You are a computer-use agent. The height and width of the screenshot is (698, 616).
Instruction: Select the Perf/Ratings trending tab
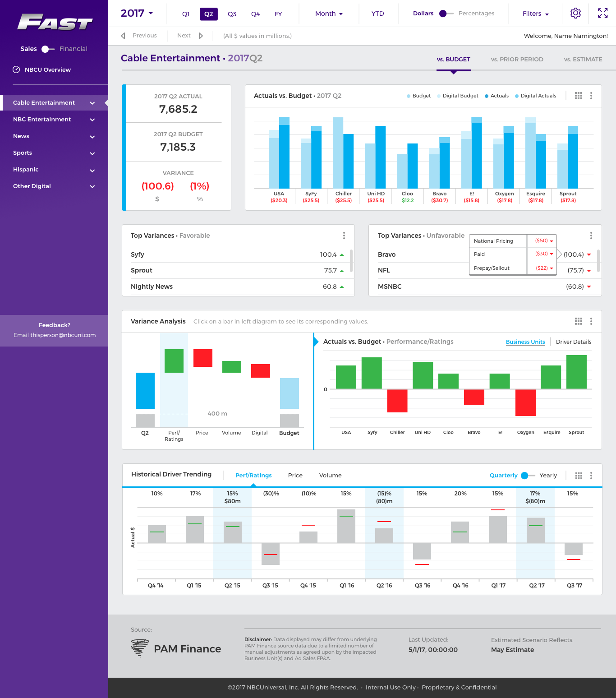(x=253, y=476)
